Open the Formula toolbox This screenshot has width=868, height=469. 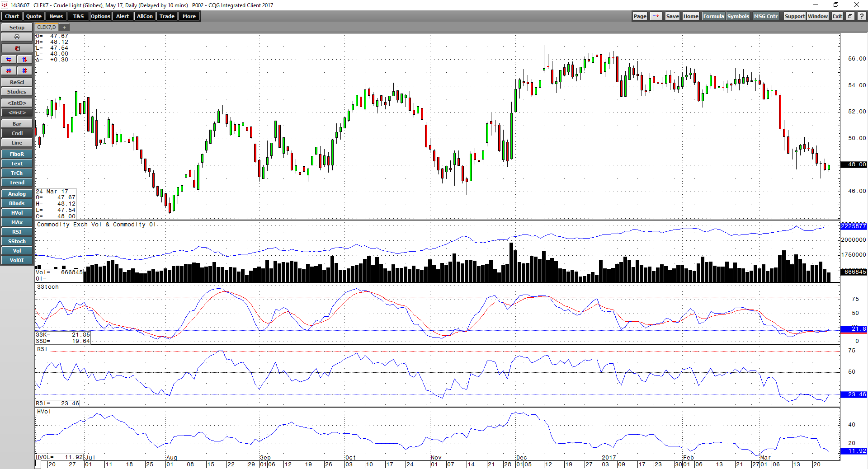[x=713, y=16]
